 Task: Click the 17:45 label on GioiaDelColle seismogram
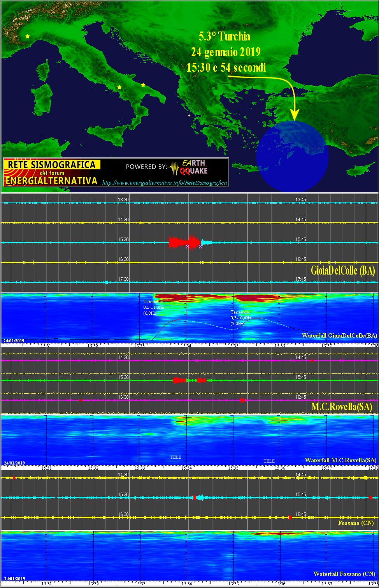pos(300,279)
